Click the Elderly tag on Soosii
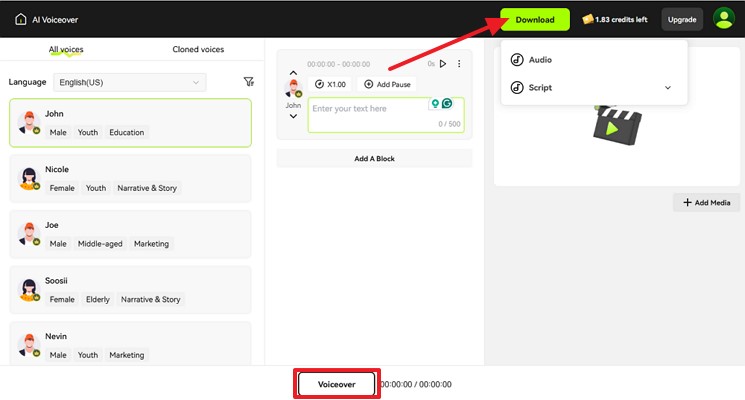Screen dimensions: 745x400 coord(97,299)
